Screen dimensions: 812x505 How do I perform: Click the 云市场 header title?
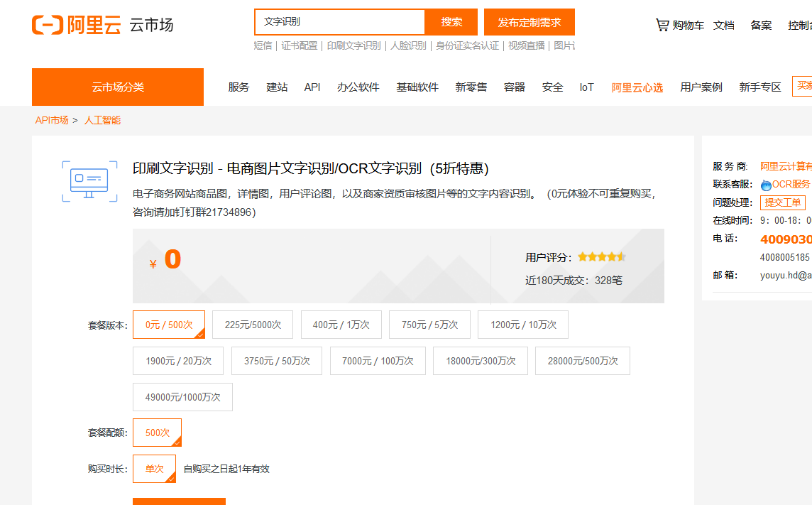pos(151,25)
